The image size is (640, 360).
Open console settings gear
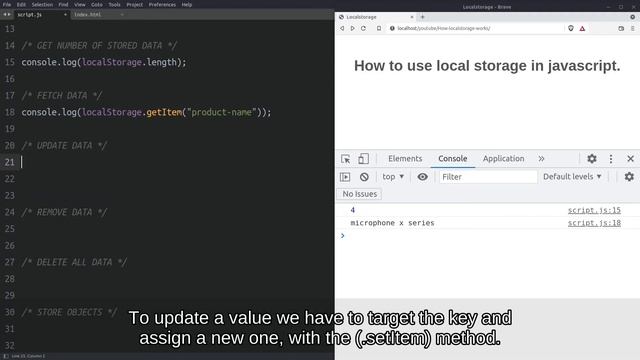pyautogui.click(x=629, y=177)
